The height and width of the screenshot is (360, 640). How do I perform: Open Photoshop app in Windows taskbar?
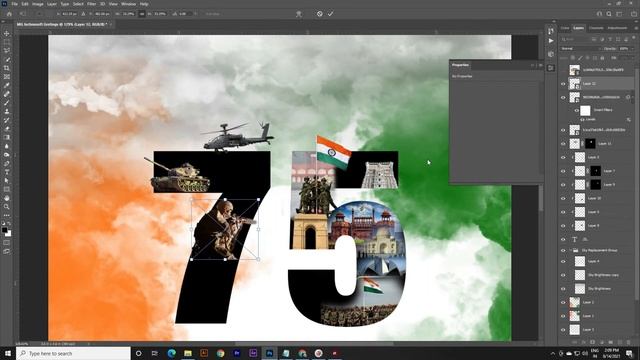(269, 353)
